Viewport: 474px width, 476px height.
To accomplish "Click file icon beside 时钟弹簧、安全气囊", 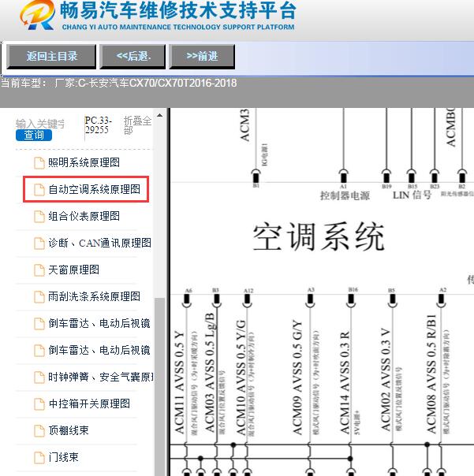I will tap(39, 377).
